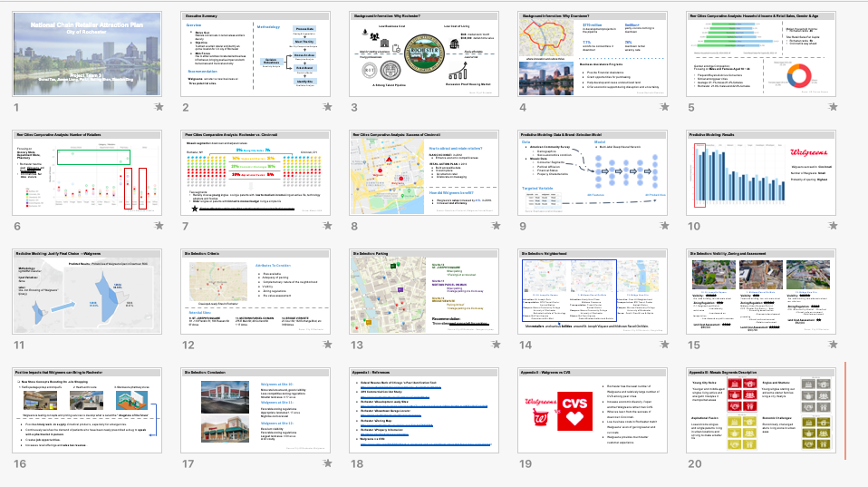
Task: Click the star icon beneath slide 17
Action: click(x=328, y=463)
